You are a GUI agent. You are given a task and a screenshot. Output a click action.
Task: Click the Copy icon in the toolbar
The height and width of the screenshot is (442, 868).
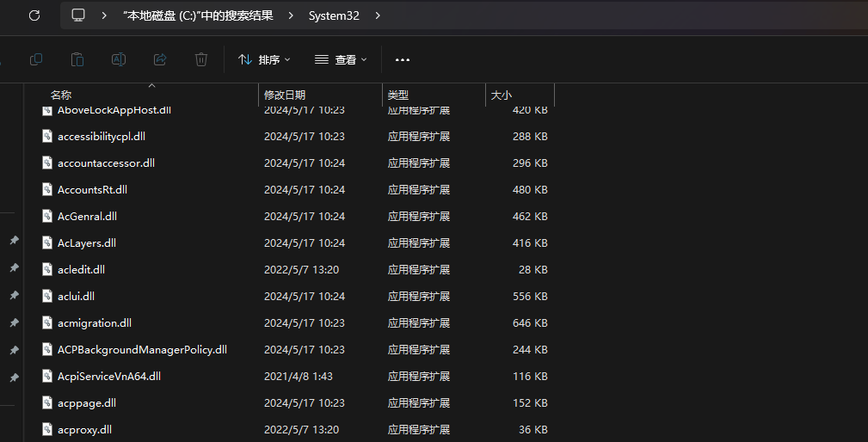pos(36,59)
